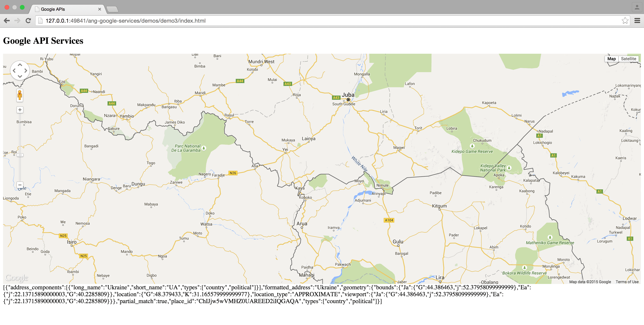
Task: Open a new browser tab
Action: (x=112, y=9)
